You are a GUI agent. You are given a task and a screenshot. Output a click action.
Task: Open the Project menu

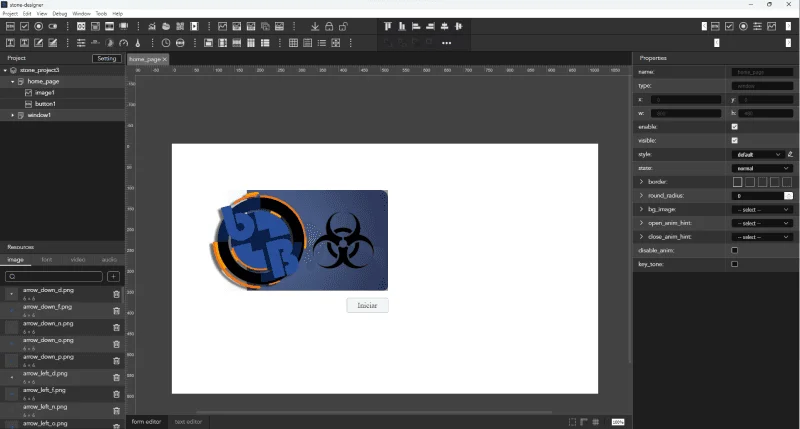[x=10, y=14]
